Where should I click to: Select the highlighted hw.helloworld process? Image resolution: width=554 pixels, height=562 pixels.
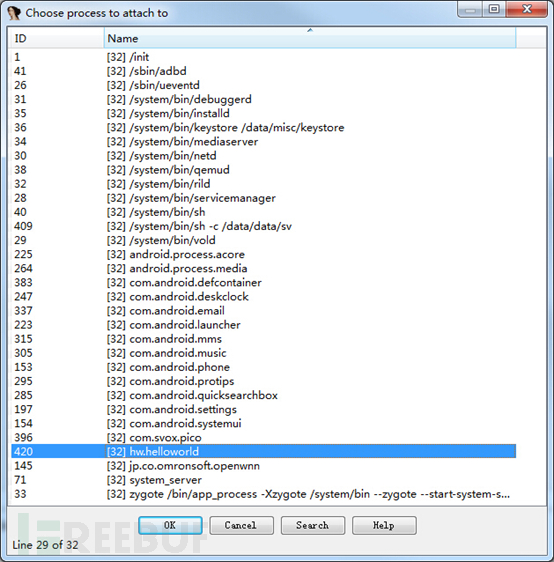263,452
